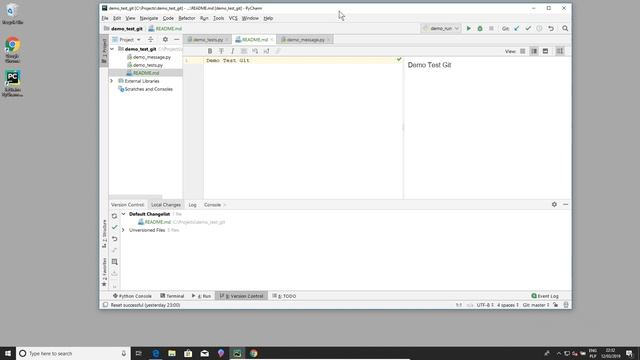
Task: Start debugging with the green bug icon
Action: [480, 29]
